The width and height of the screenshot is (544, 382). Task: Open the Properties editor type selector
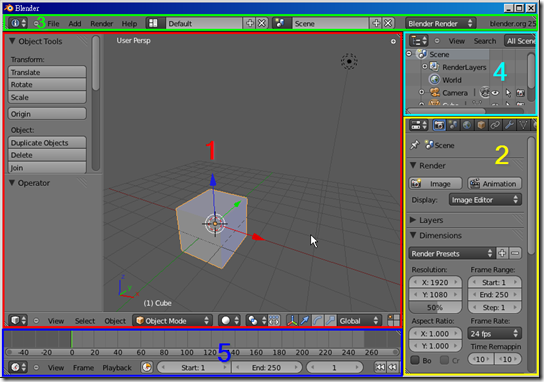[x=419, y=125]
